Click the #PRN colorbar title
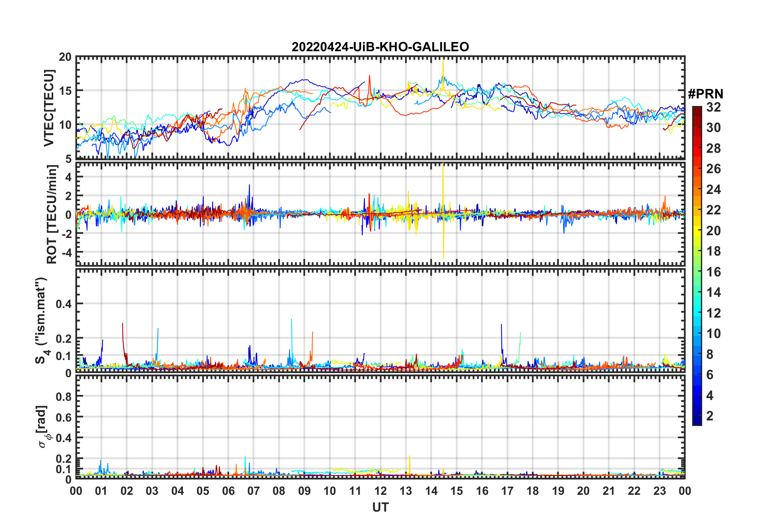 coord(705,94)
